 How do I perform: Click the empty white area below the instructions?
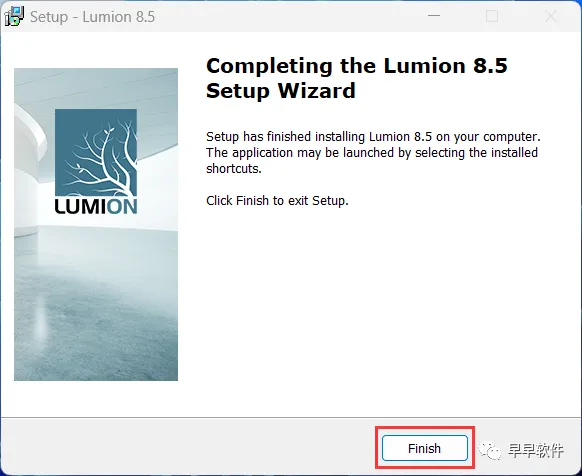coord(371,304)
